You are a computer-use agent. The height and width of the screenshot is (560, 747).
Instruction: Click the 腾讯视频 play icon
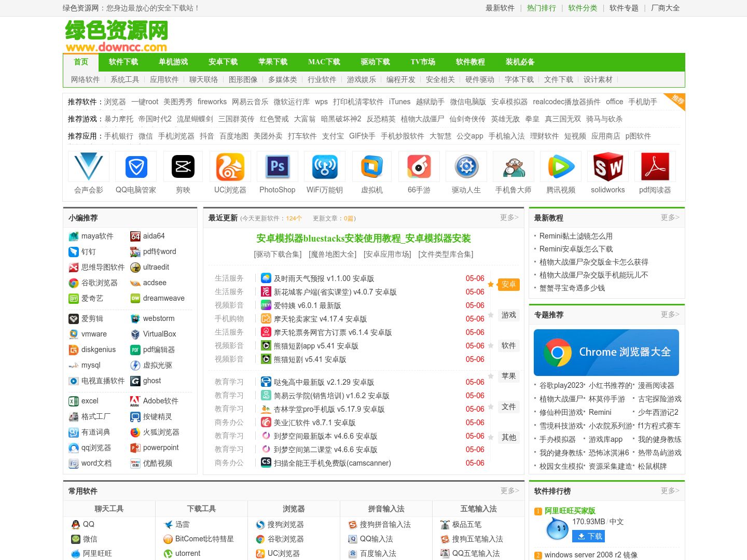point(561,166)
